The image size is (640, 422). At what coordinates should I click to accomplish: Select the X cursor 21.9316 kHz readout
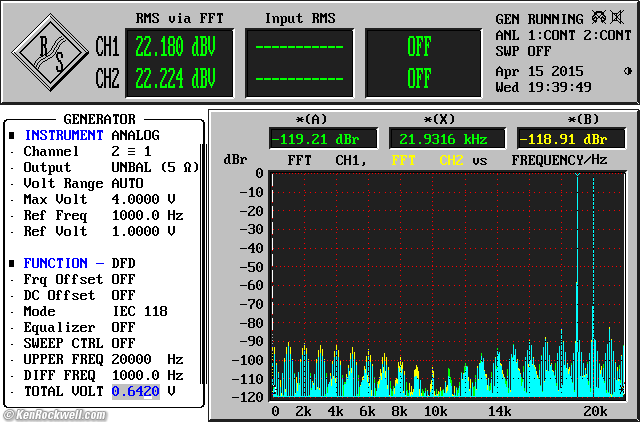[x=444, y=137]
